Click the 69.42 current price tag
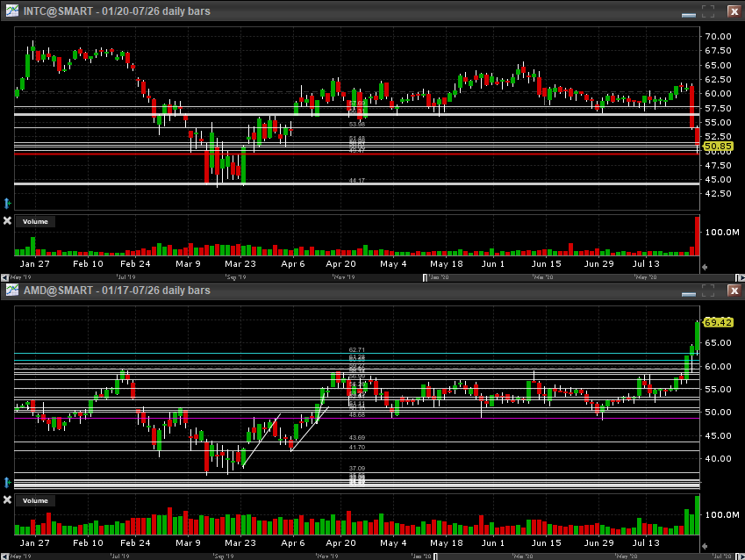 pyautogui.click(x=718, y=322)
